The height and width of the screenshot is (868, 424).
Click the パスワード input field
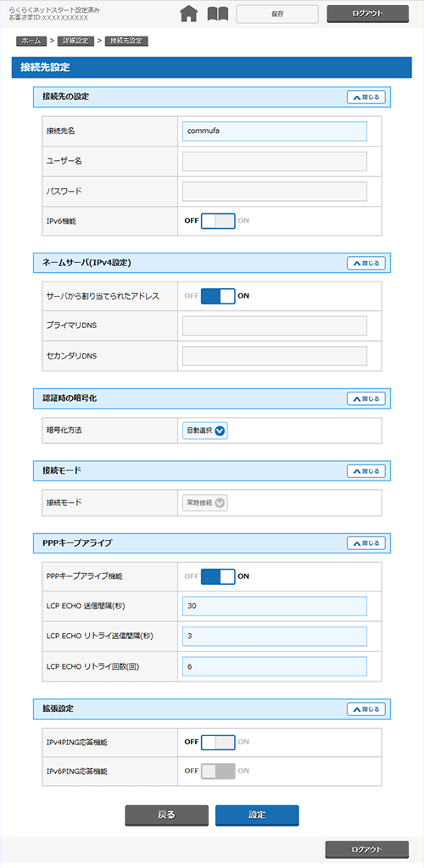(275, 191)
